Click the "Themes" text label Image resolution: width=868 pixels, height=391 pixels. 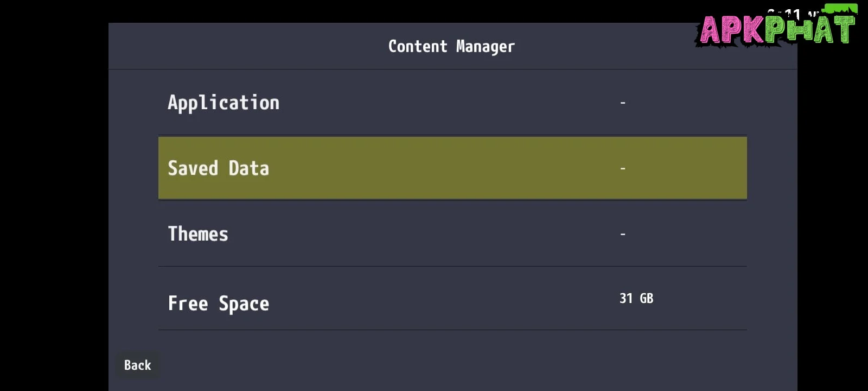coord(198,234)
